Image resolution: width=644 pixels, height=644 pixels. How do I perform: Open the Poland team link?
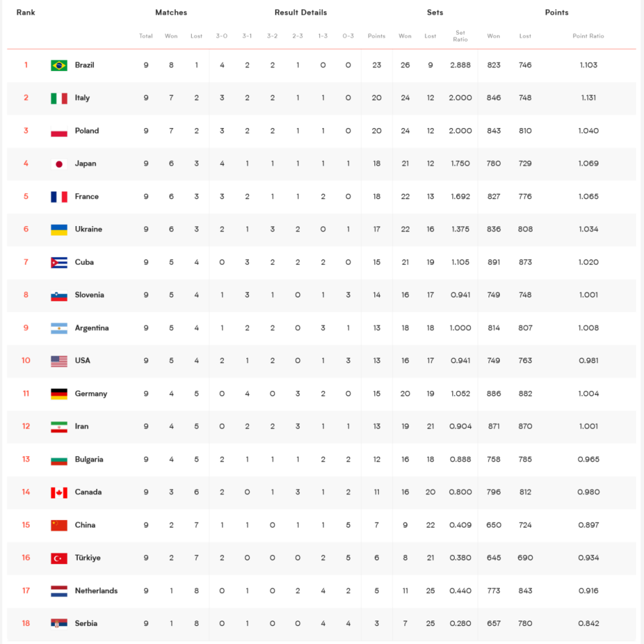point(87,131)
